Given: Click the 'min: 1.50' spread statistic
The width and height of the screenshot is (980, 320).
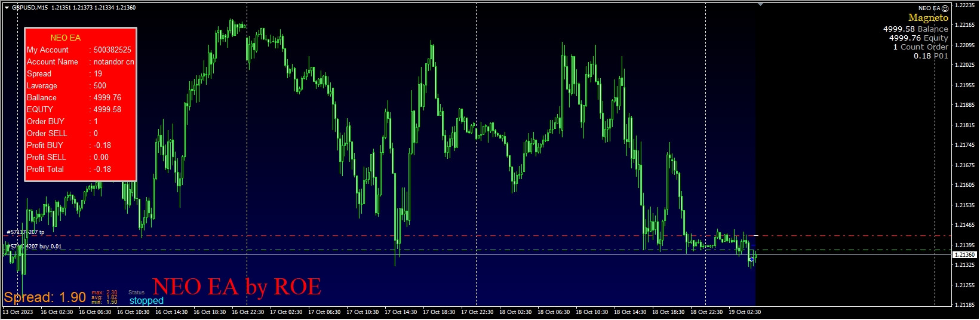Looking at the screenshot, I should tap(105, 302).
